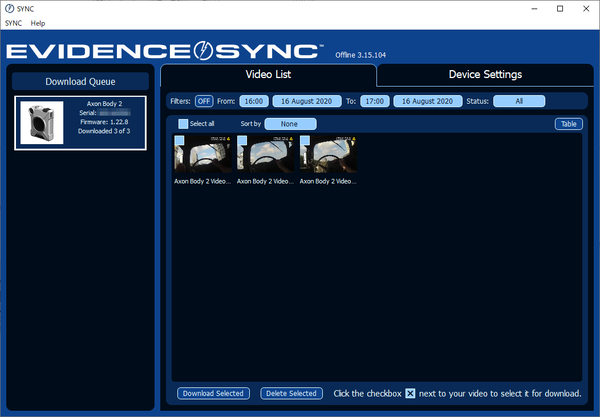Viewport: 600px width, 417px height.
Task: Open the Status All dropdown
Action: coord(519,101)
